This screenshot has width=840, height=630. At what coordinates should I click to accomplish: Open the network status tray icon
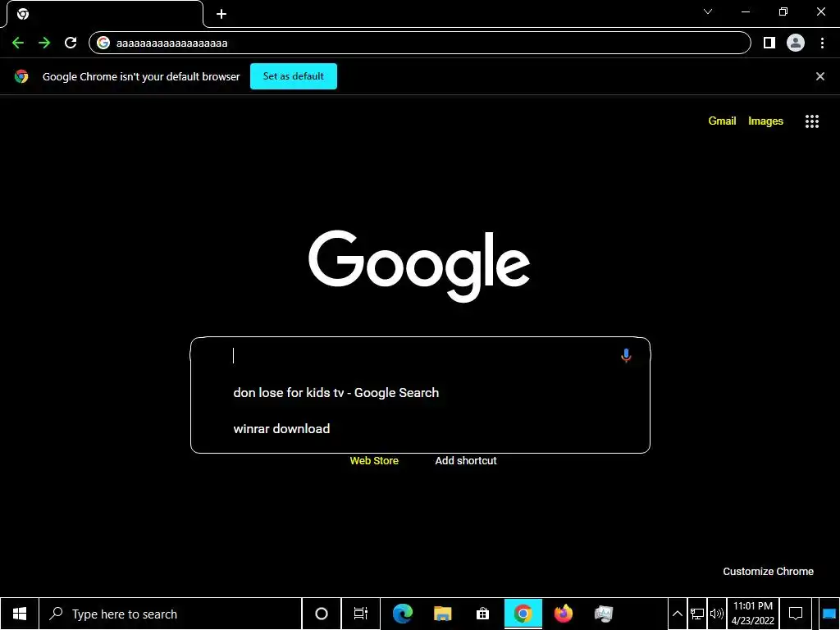pyautogui.click(x=697, y=614)
